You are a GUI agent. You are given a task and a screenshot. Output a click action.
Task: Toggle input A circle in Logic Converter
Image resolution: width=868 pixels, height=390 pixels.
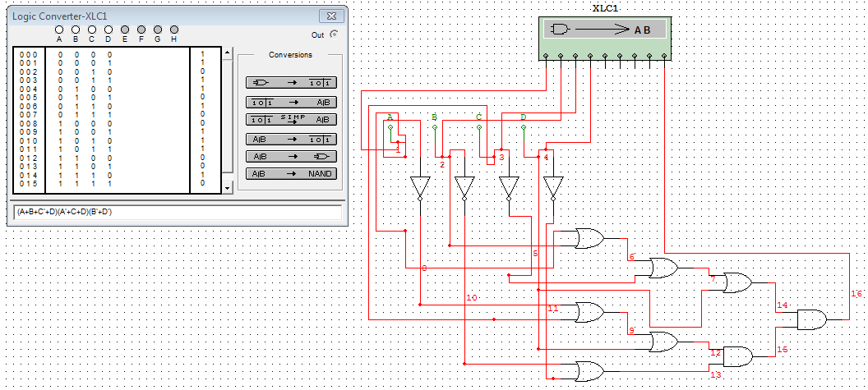(59, 30)
